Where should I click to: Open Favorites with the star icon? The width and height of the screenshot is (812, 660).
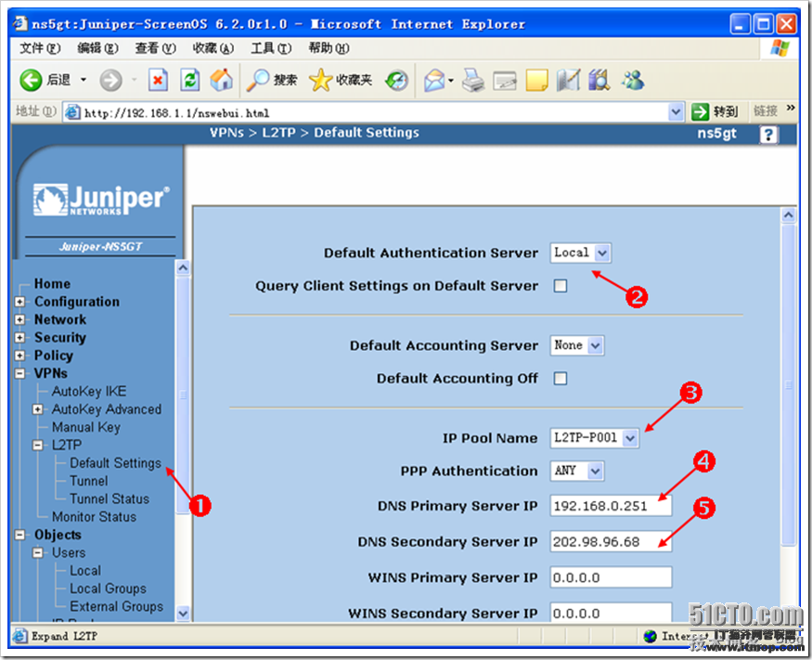tap(320, 81)
